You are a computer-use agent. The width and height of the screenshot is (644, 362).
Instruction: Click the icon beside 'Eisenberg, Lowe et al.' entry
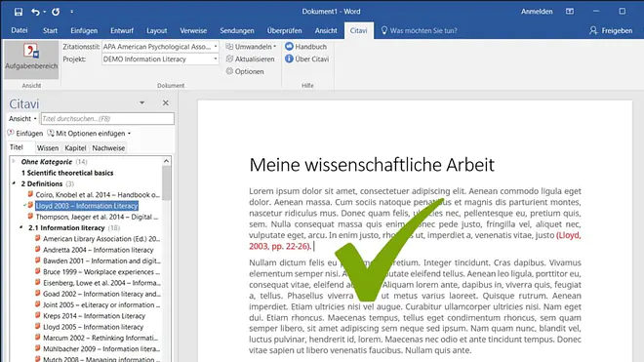37,282
